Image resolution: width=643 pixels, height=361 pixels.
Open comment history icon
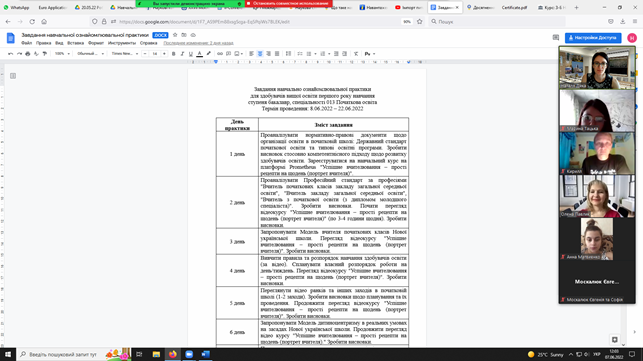coord(556,38)
